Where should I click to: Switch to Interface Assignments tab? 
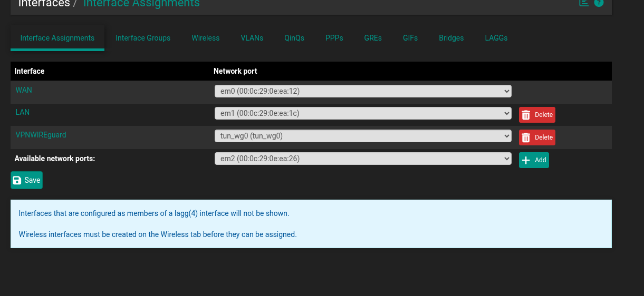click(x=57, y=38)
